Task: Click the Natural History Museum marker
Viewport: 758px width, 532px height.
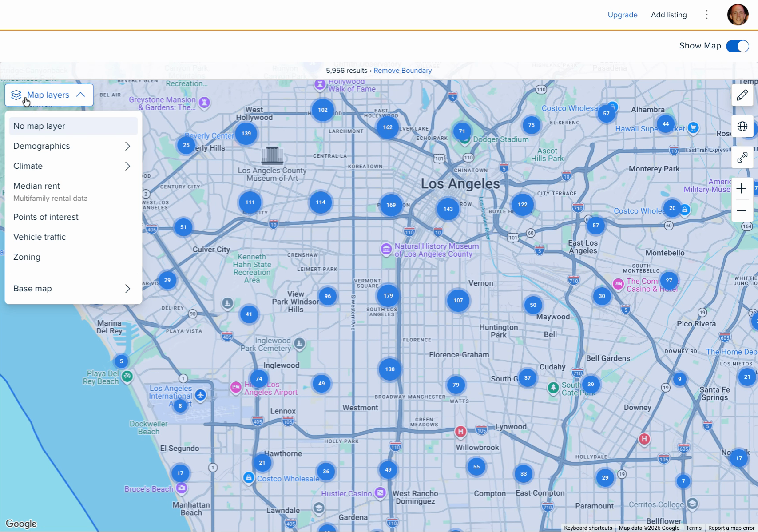Action: click(x=386, y=250)
